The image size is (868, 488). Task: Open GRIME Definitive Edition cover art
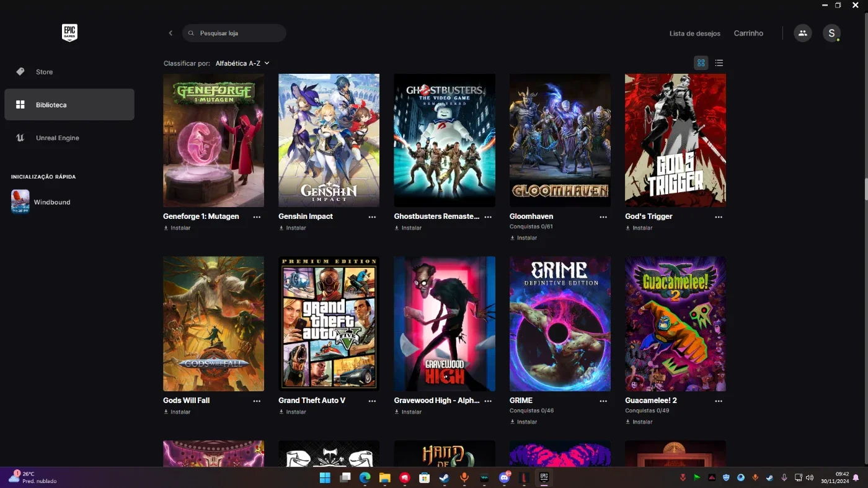[x=560, y=324]
